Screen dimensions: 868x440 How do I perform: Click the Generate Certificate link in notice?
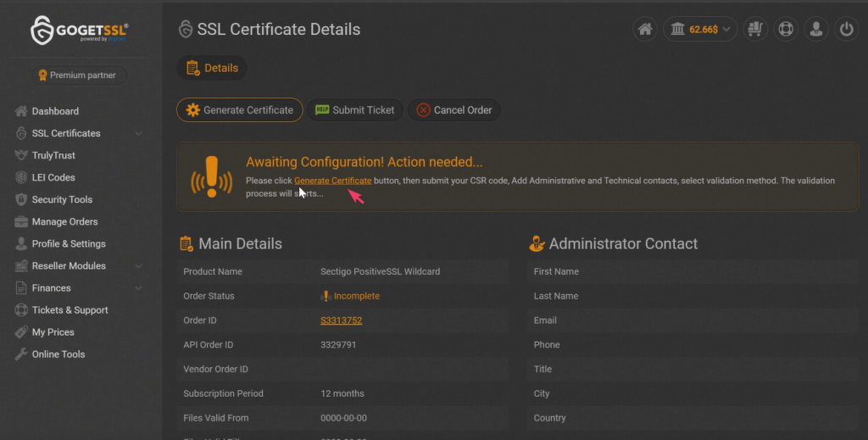(x=332, y=181)
